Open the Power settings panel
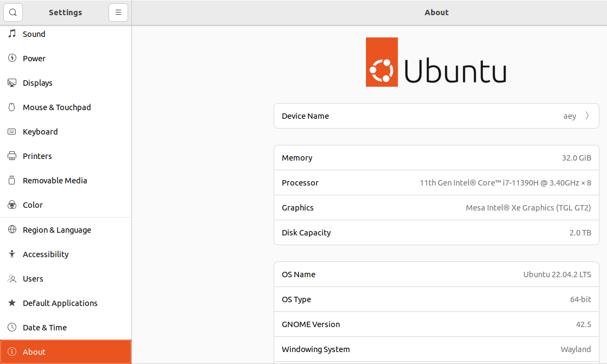Viewport: 607px width, 364px height. pos(66,59)
